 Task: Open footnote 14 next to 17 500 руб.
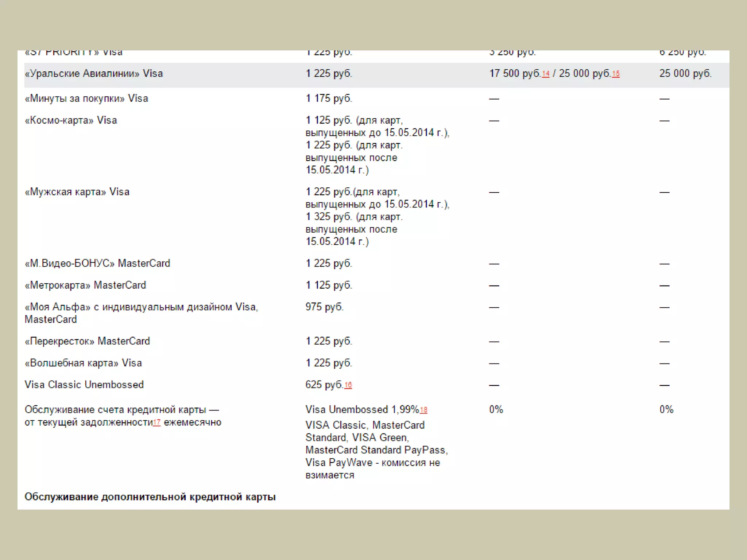click(545, 74)
